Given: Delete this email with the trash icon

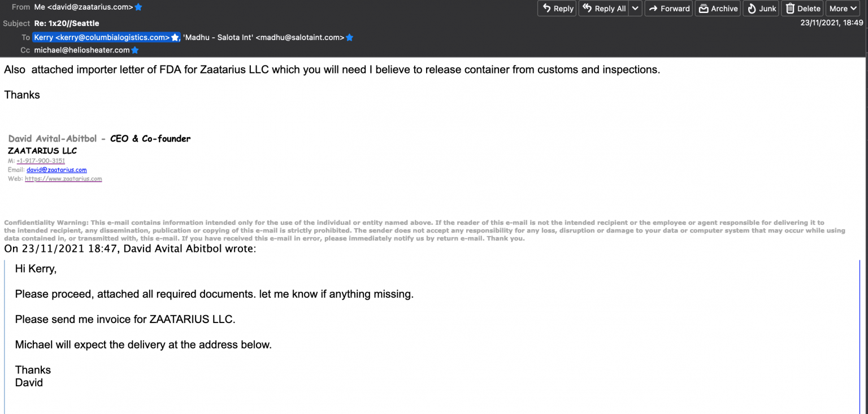Looking at the screenshot, I should 803,8.
